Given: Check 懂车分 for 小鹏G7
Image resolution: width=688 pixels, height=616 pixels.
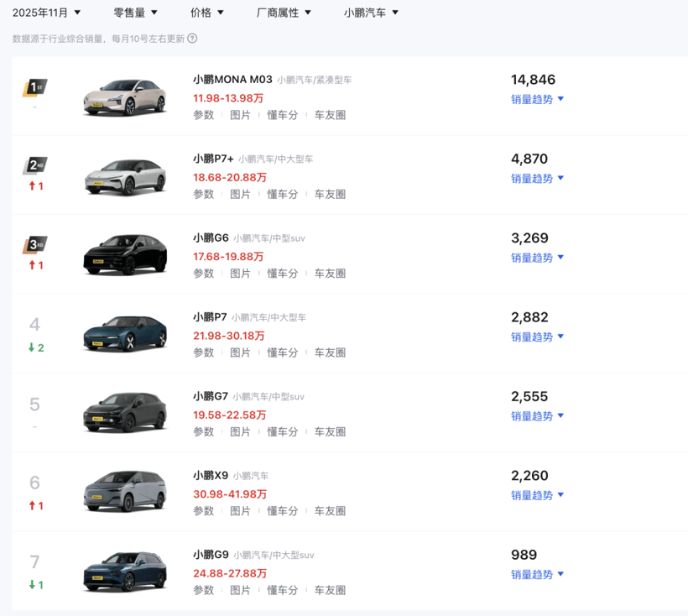Looking at the screenshot, I should pyautogui.click(x=283, y=431).
